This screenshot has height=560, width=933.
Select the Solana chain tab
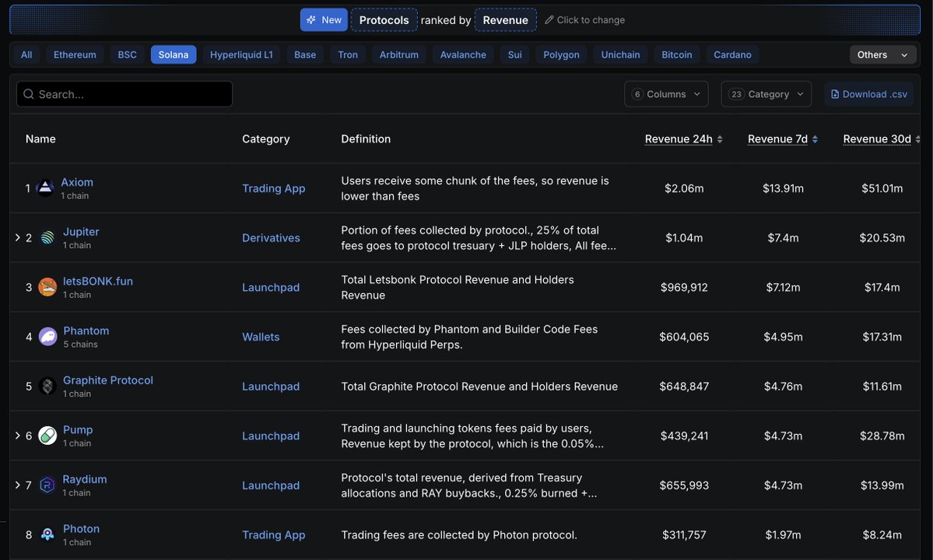click(174, 54)
